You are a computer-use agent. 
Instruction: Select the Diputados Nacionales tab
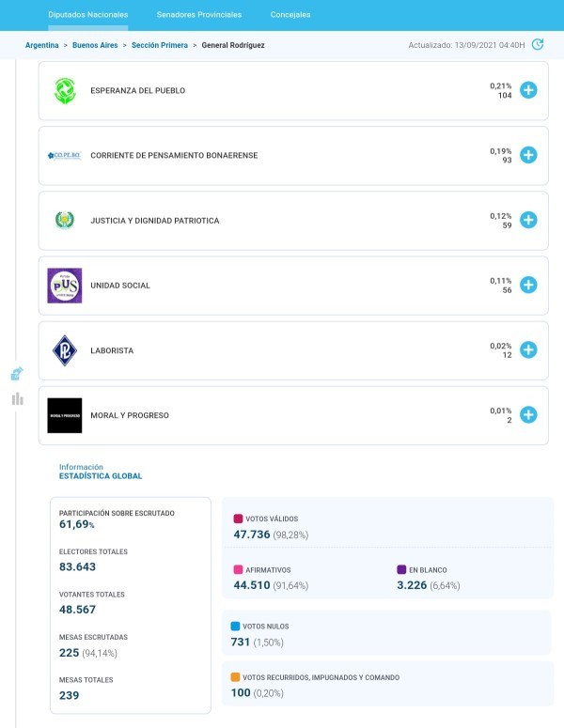pos(87,15)
